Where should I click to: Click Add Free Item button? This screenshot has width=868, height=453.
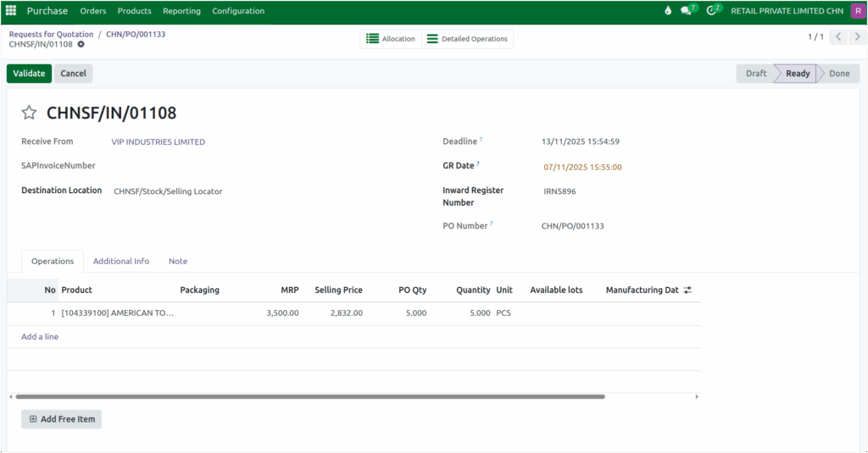[61, 419]
